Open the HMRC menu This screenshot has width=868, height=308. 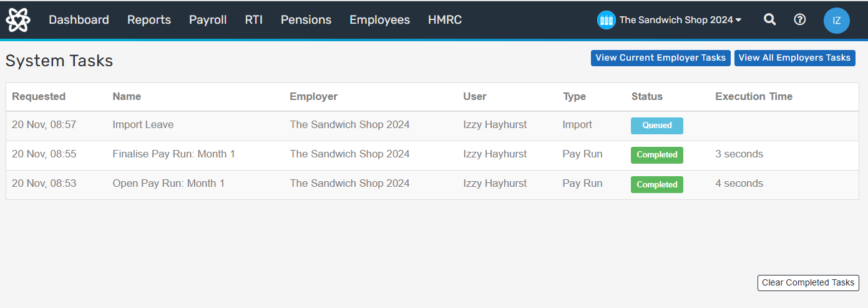point(445,20)
